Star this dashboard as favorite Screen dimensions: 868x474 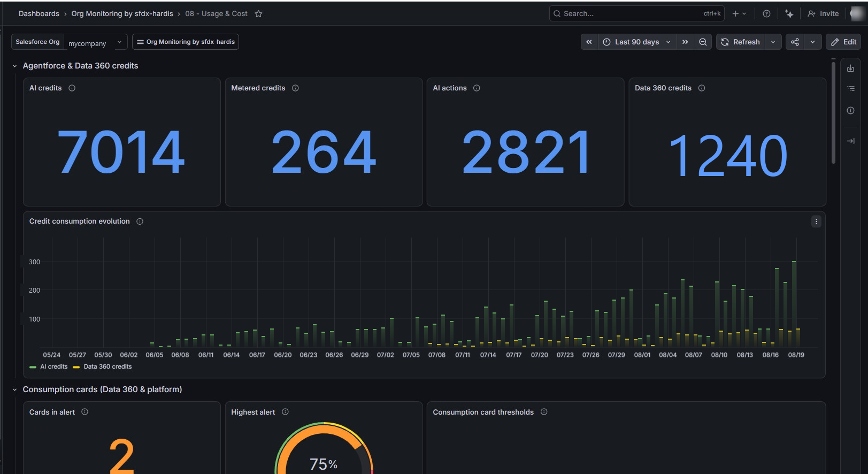point(258,14)
